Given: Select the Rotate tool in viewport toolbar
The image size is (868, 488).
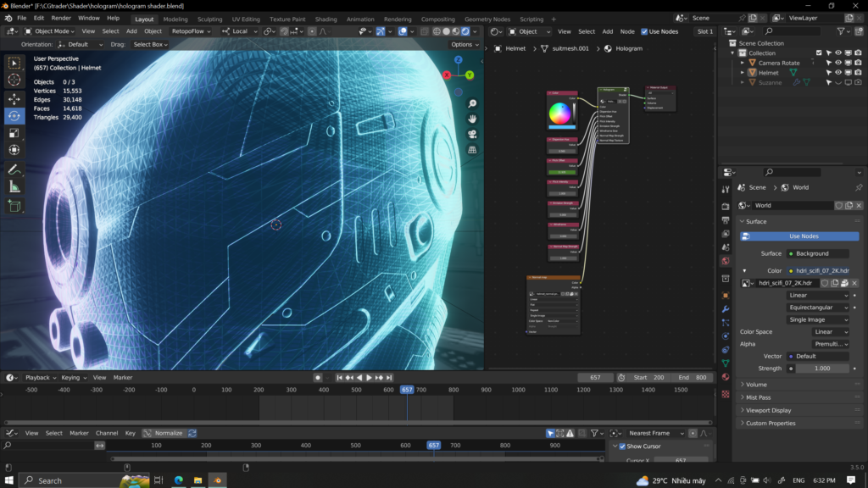Looking at the screenshot, I should pyautogui.click(x=14, y=115).
